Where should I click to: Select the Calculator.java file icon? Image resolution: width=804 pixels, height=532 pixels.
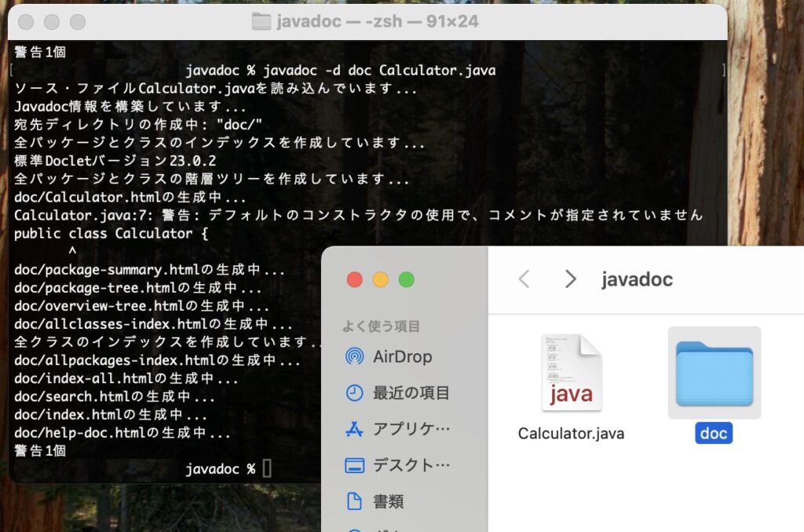click(x=572, y=373)
